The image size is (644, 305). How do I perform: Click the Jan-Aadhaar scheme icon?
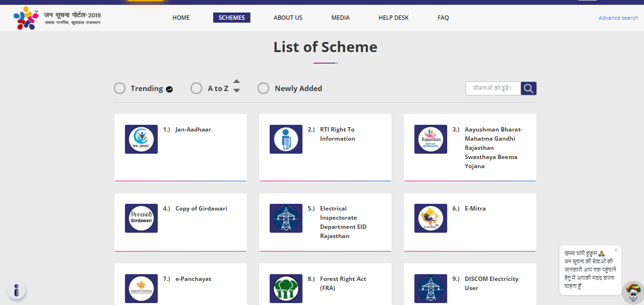pyautogui.click(x=141, y=139)
